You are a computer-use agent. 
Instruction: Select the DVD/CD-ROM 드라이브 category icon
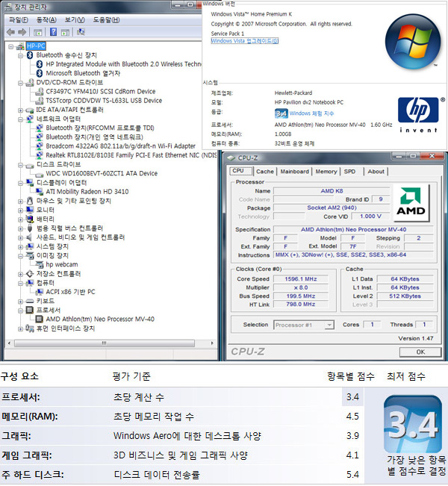point(30,82)
